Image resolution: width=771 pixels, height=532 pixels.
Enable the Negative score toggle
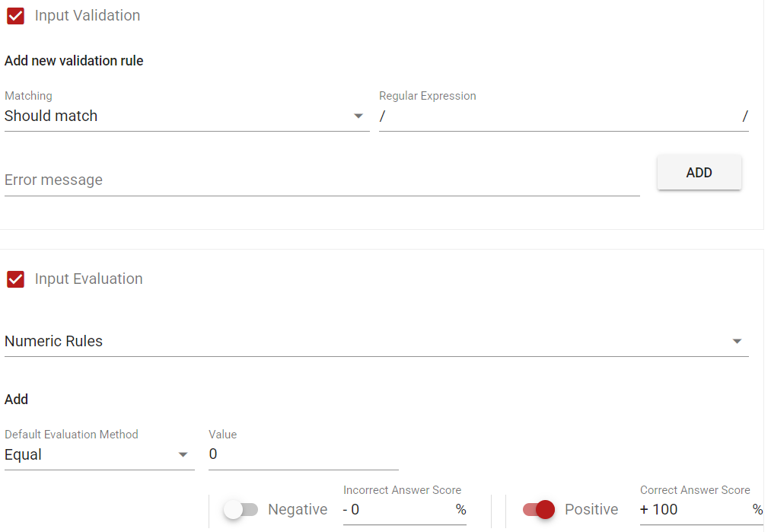coord(241,510)
